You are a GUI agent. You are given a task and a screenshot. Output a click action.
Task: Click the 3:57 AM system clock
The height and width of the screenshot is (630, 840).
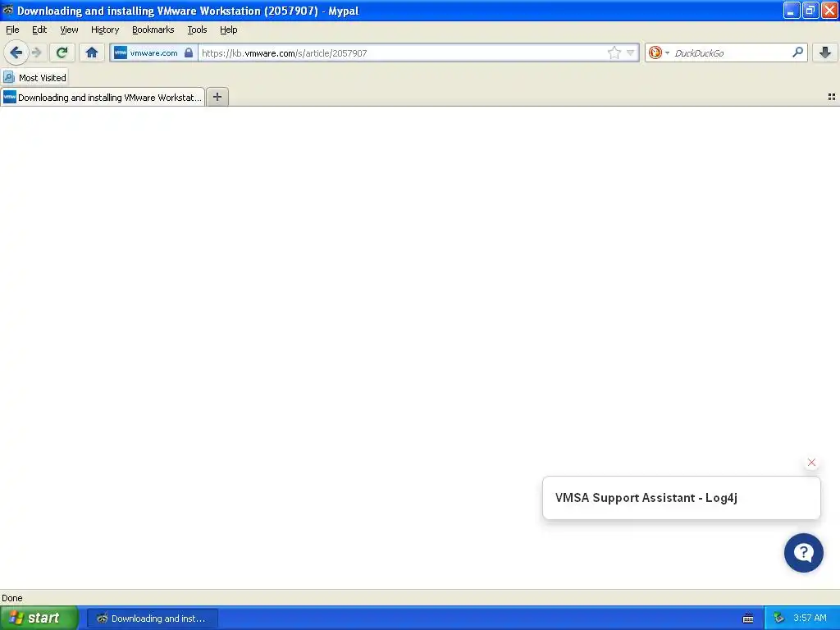pos(810,619)
